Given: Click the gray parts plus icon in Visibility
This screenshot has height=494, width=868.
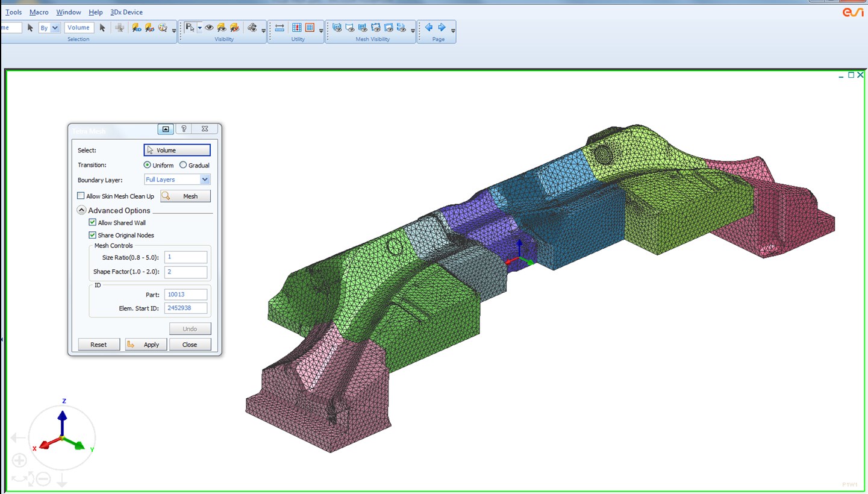Looking at the screenshot, I should (x=252, y=28).
